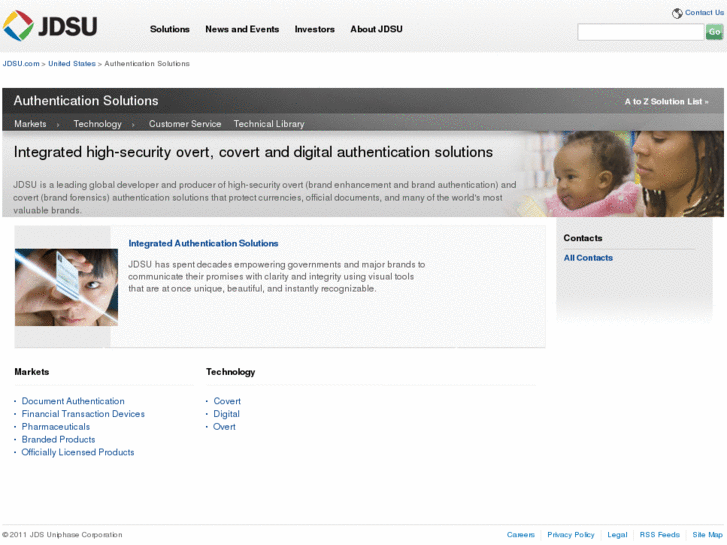Click the ID card scanning thumbnail
The image size is (727, 545).
click(x=66, y=287)
